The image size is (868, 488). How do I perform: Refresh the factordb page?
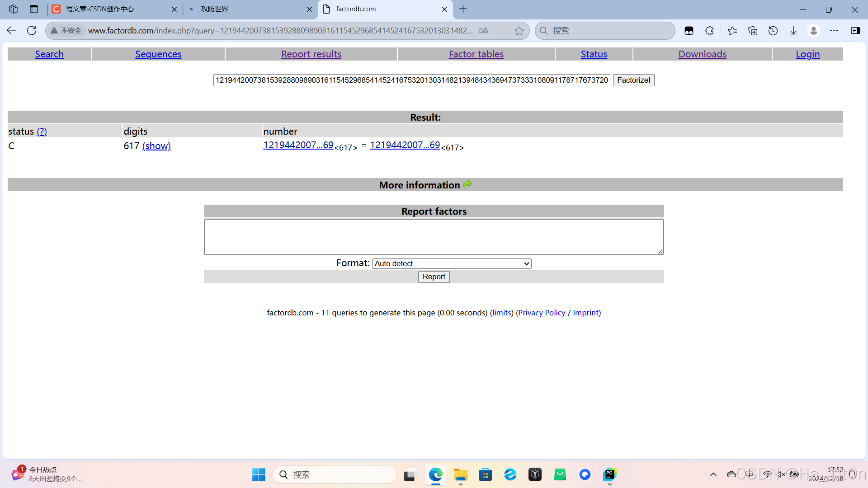[x=31, y=30]
